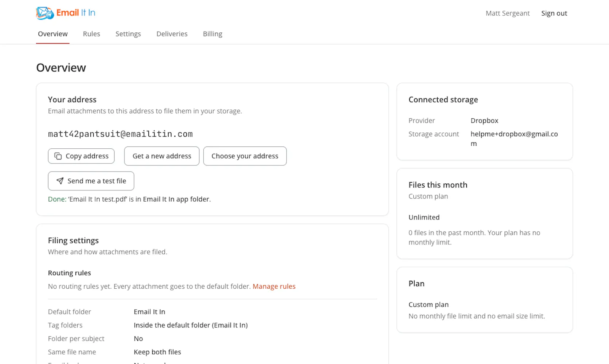Click the 'Storage account' label
The height and width of the screenshot is (364, 609).
coord(434,134)
